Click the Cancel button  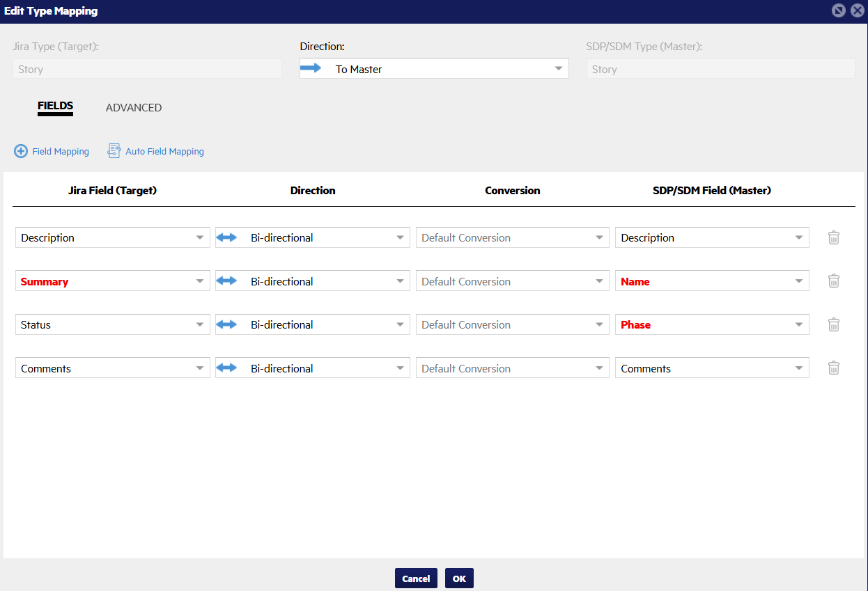click(416, 578)
